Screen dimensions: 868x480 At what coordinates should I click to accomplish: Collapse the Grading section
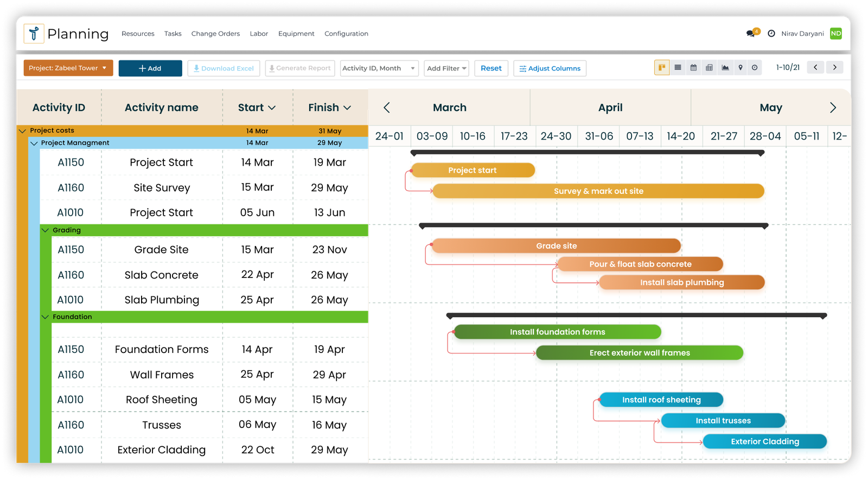(46, 230)
